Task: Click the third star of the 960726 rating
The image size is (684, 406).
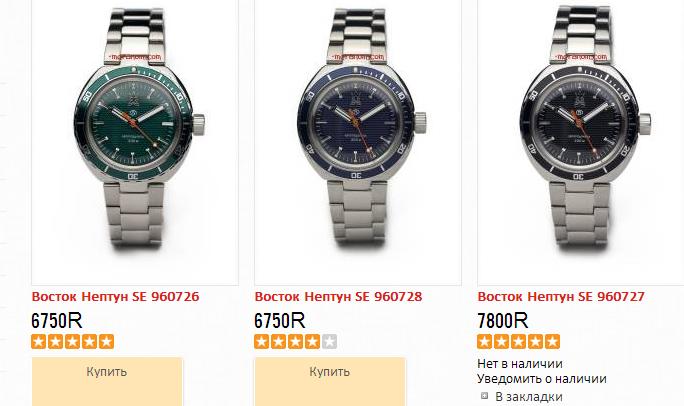Action: tap(72, 341)
